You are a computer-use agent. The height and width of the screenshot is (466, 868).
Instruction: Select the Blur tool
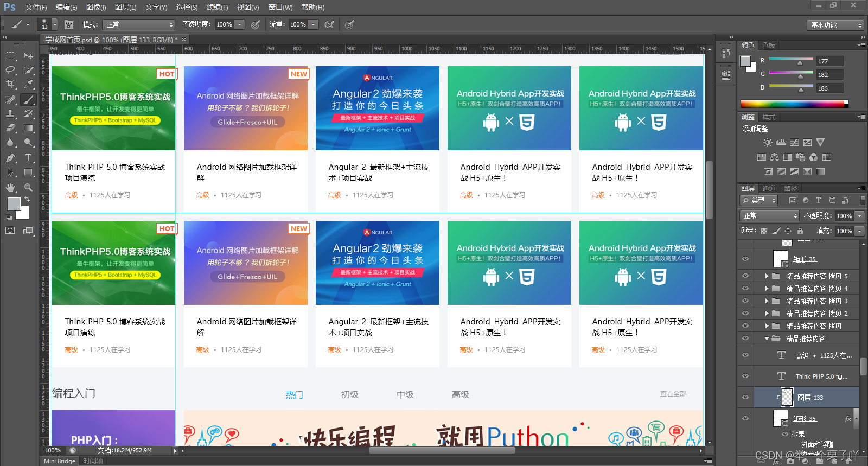(10, 142)
